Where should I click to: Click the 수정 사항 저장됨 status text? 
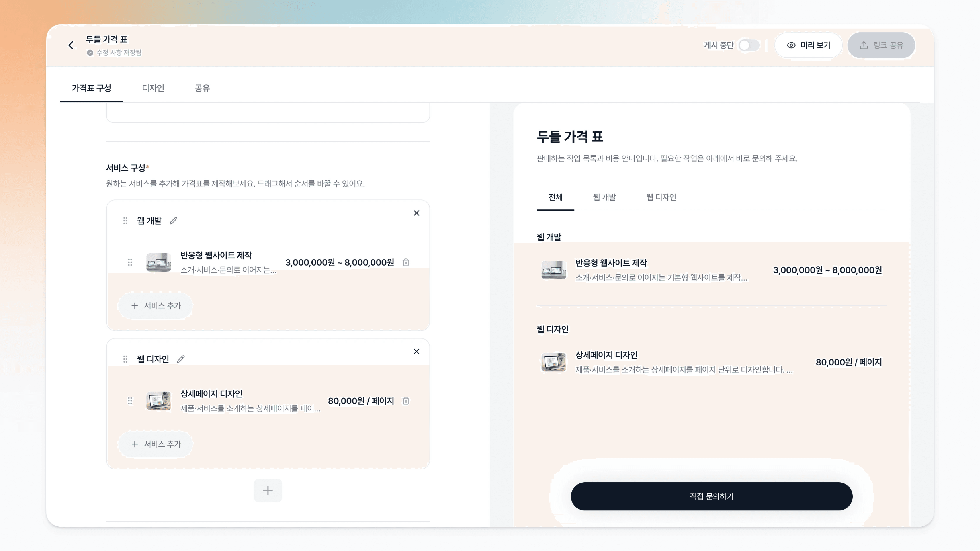point(119,53)
